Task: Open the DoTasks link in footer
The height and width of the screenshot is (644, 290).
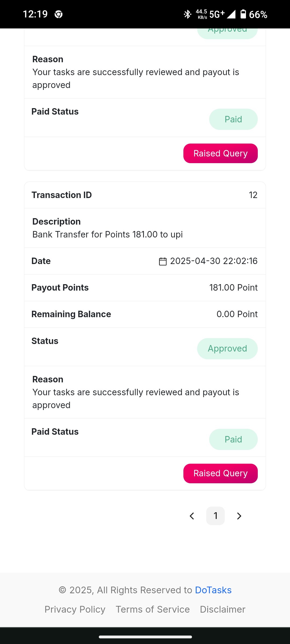Action: (x=213, y=590)
